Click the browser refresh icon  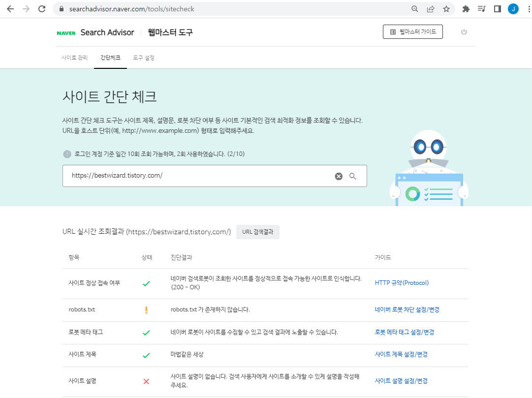pyautogui.click(x=41, y=8)
